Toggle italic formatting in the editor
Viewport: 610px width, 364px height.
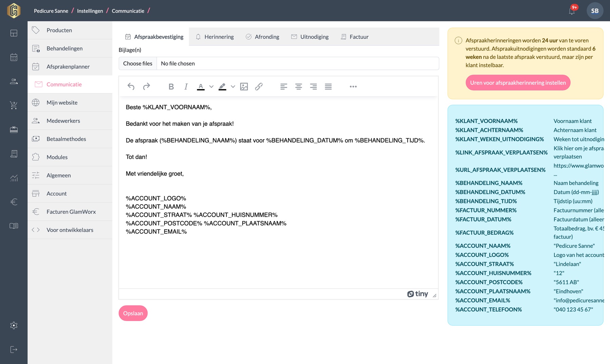point(186,87)
